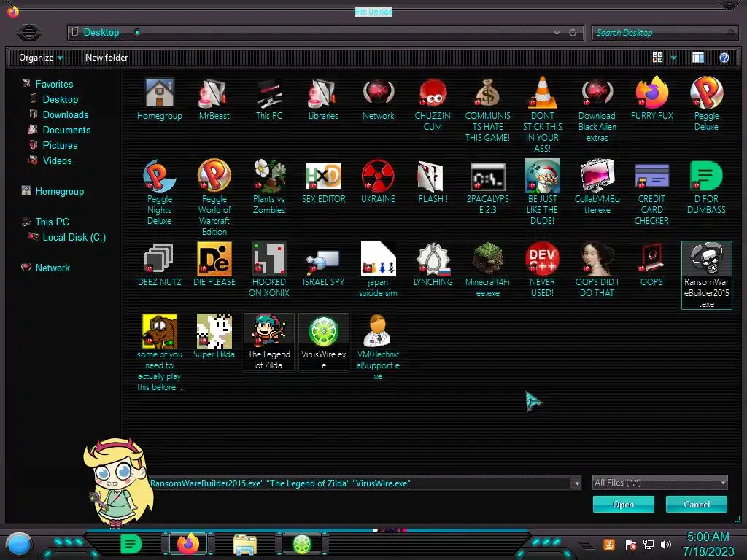
Task: Select the Download Black Alien extras icon
Action: 597,110
